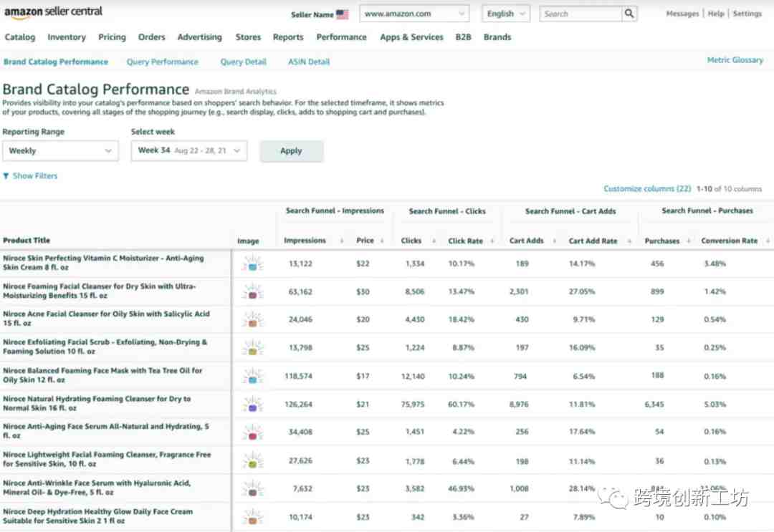This screenshot has height=532, width=774.
Task: Open Lightweight Facial Foaming Cleanser image
Action: (x=252, y=461)
